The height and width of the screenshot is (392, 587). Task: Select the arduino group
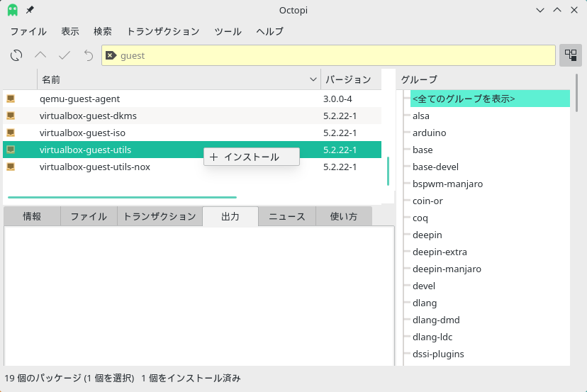tap(429, 133)
